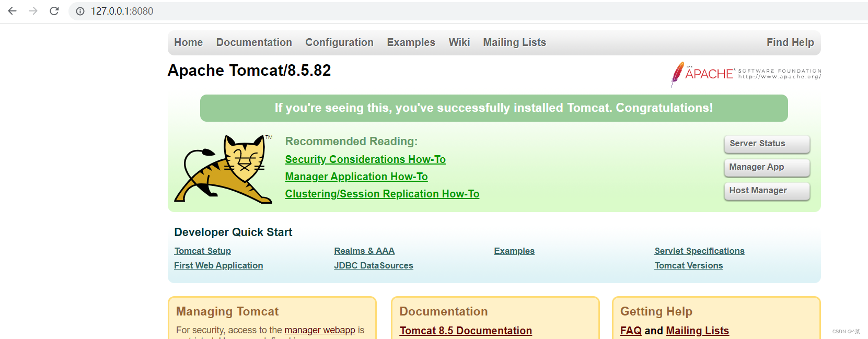Click the browser forward arrow
Viewport: 868px width, 339px height.
pyautogui.click(x=33, y=11)
